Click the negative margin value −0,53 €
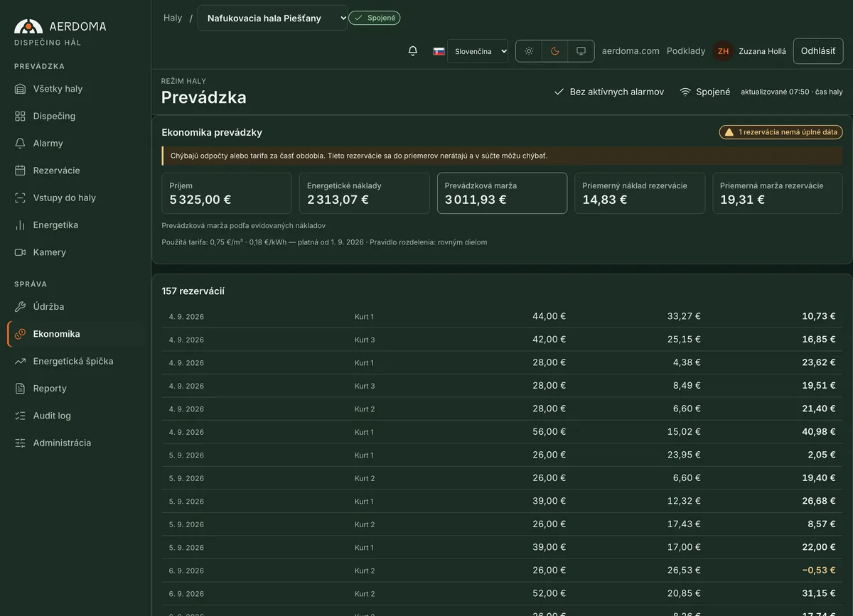Image resolution: width=853 pixels, height=616 pixels. coord(819,571)
